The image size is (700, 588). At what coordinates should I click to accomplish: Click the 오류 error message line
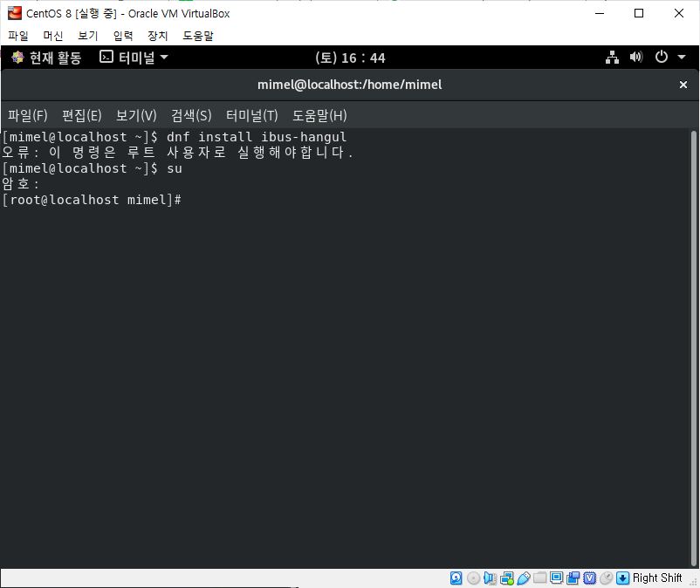pyautogui.click(x=178, y=153)
